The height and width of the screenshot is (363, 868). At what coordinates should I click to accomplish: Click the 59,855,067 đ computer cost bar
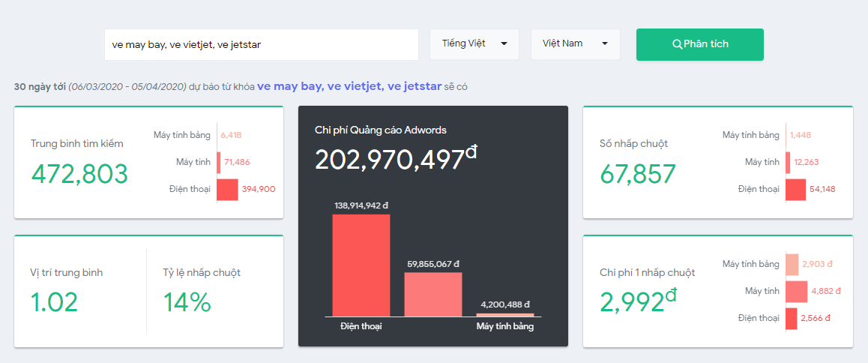point(433,294)
